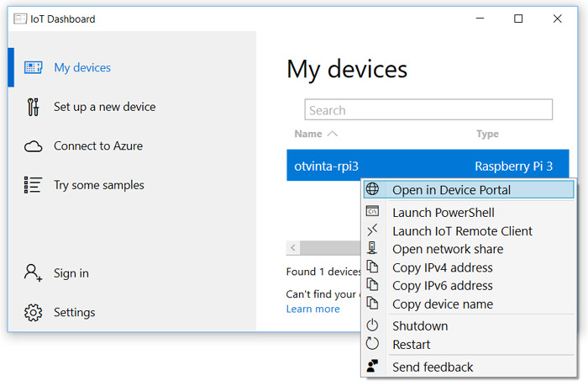This screenshot has width=588, height=386.
Task: Select the otvinta-rpi3 device name
Action: pos(326,167)
